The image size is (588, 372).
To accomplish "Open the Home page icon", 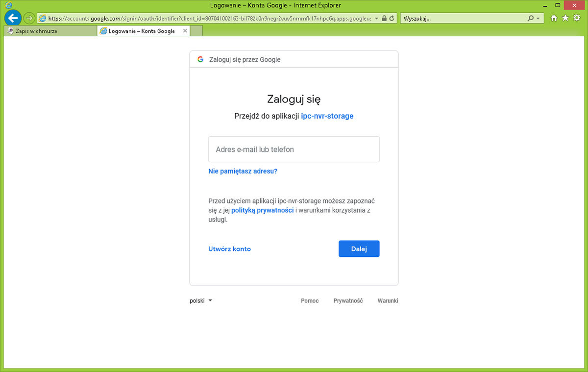I will click(554, 18).
